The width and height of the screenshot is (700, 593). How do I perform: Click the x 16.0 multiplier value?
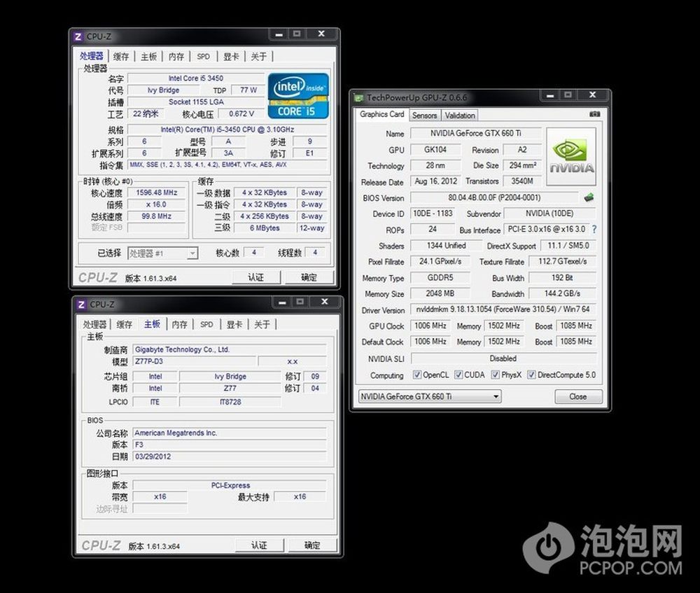[157, 204]
